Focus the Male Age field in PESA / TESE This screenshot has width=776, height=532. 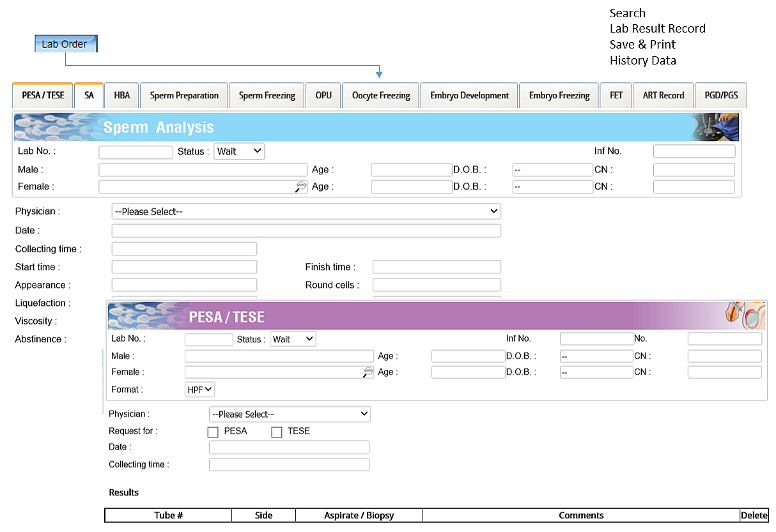pos(469,356)
